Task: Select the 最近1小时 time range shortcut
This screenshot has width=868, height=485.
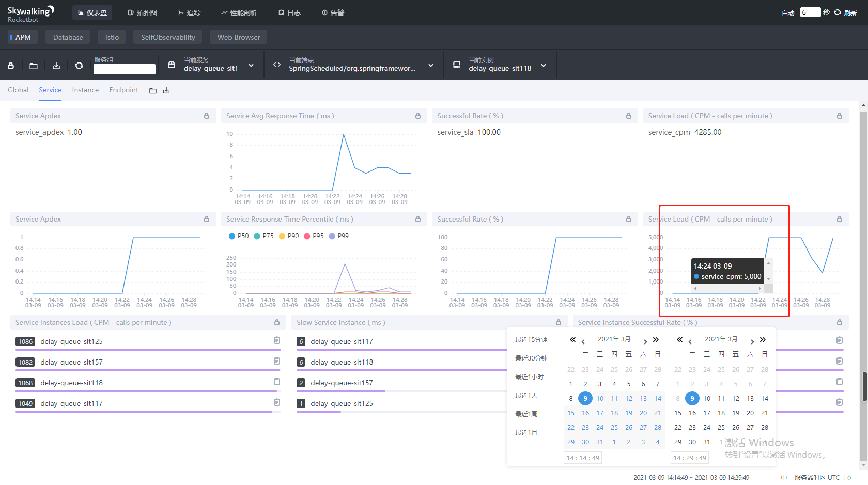Action: pyautogui.click(x=530, y=377)
